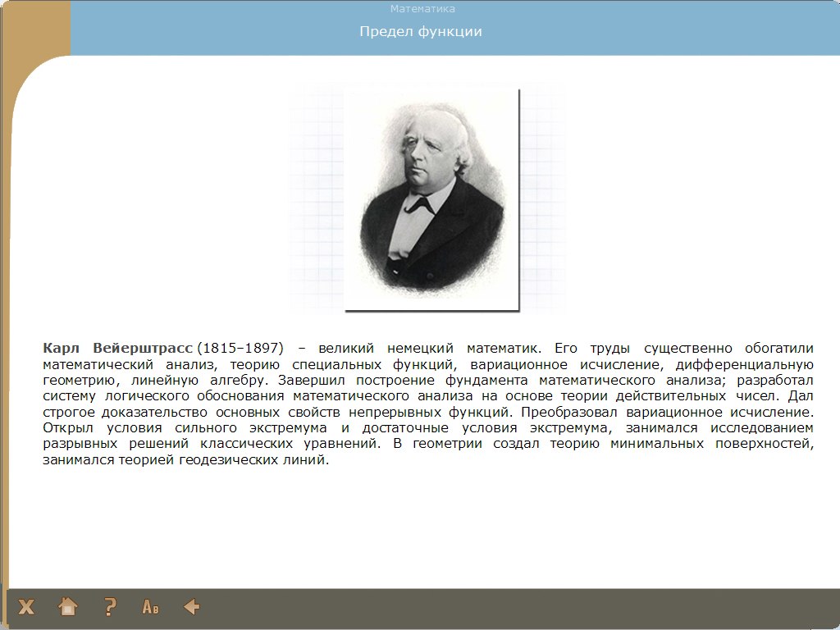Click the "Предел функции" page title

[420, 32]
